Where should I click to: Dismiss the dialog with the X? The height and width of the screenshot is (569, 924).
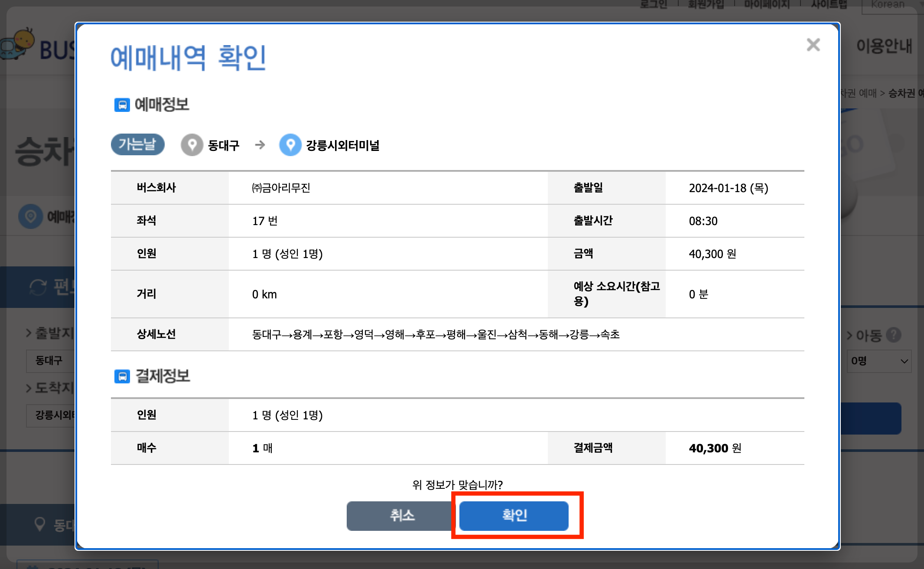point(813,45)
